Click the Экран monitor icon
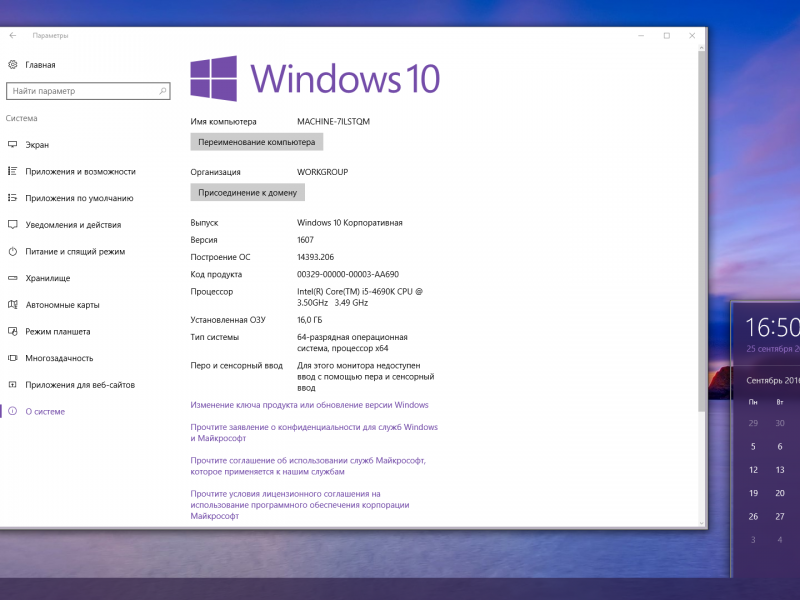The width and height of the screenshot is (800, 600). click(x=13, y=144)
